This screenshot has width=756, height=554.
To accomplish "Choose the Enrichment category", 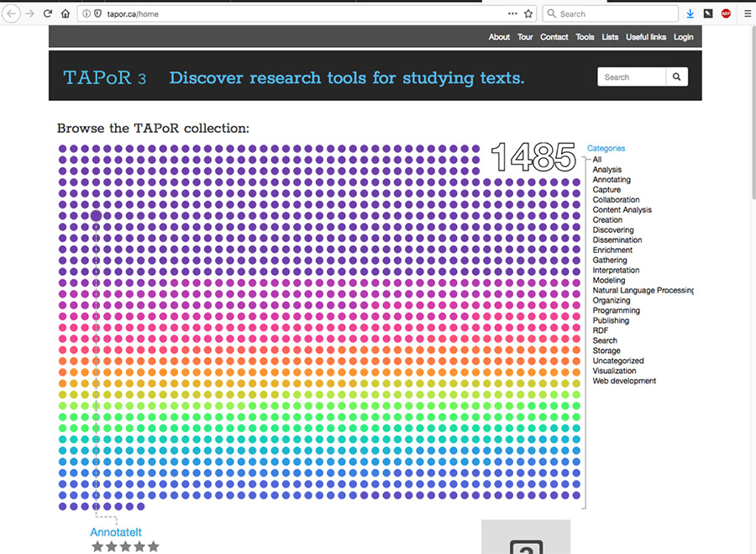I will [x=612, y=250].
